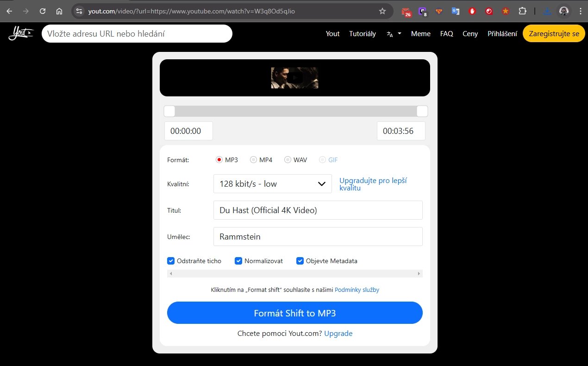The height and width of the screenshot is (366, 588).
Task: Open the Google Translate extension
Action: pyautogui.click(x=456, y=11)
